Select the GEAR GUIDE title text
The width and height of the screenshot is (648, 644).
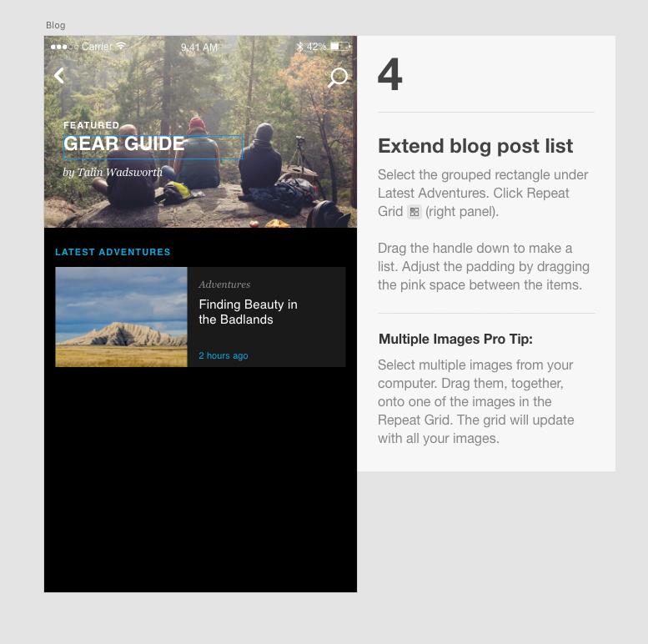tap(124, 143)
